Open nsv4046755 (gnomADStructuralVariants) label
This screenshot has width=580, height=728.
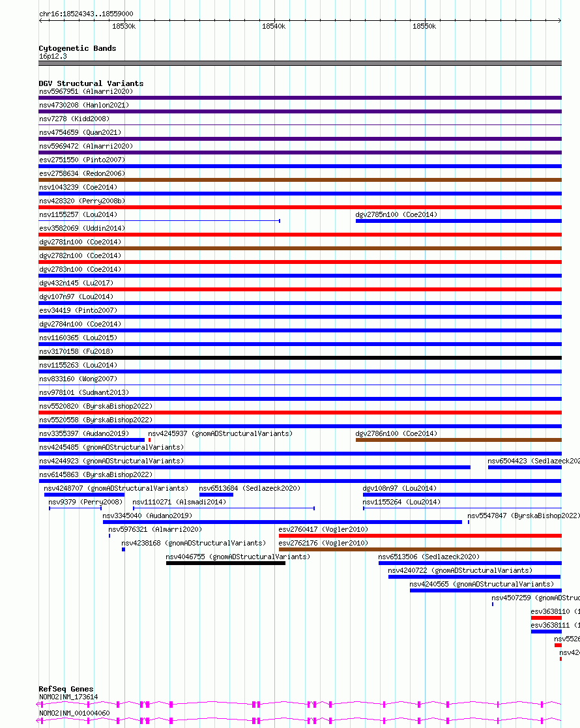click(x=238, y=557)
